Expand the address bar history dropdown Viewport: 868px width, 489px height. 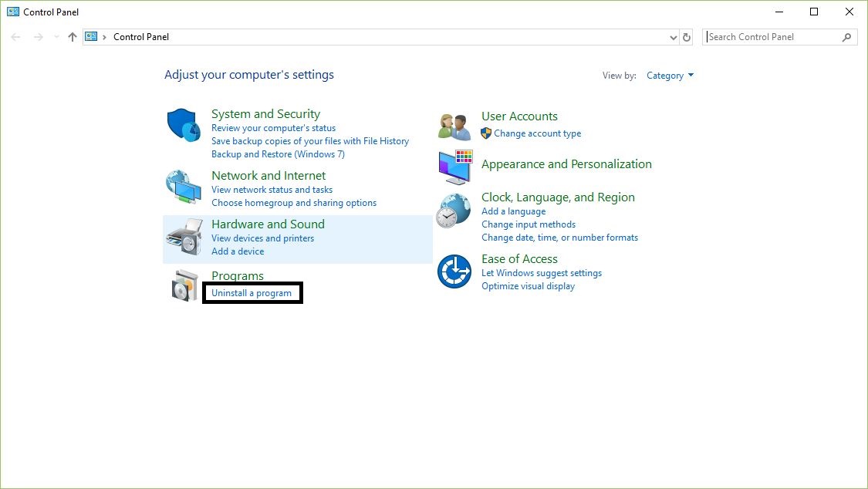tap(673, 38)
